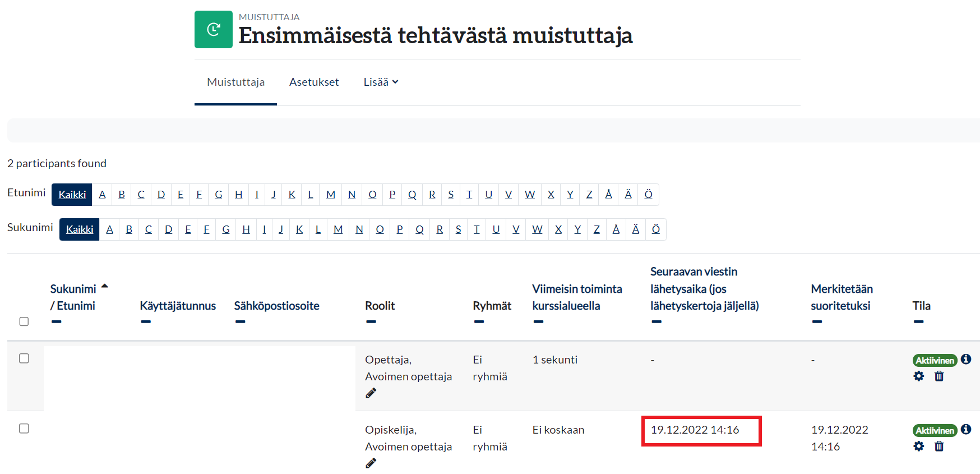The width and height of the screenshot is (980, 474).
Task: Click the green Muistuttaja reminder activity icon
Action: (x=213, y=29)
